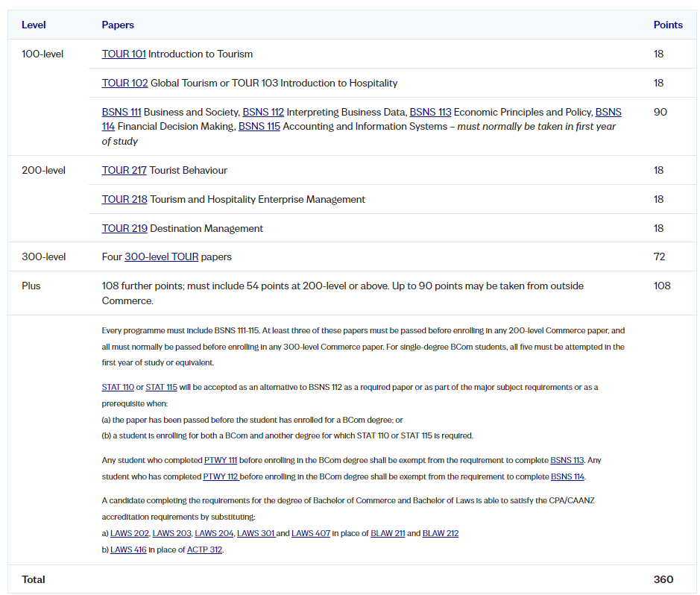Open the LAWS 203 link
Image resolution: width=700 pixels, height=595 pixels.
pyautogui.click(x=172, y=533)
